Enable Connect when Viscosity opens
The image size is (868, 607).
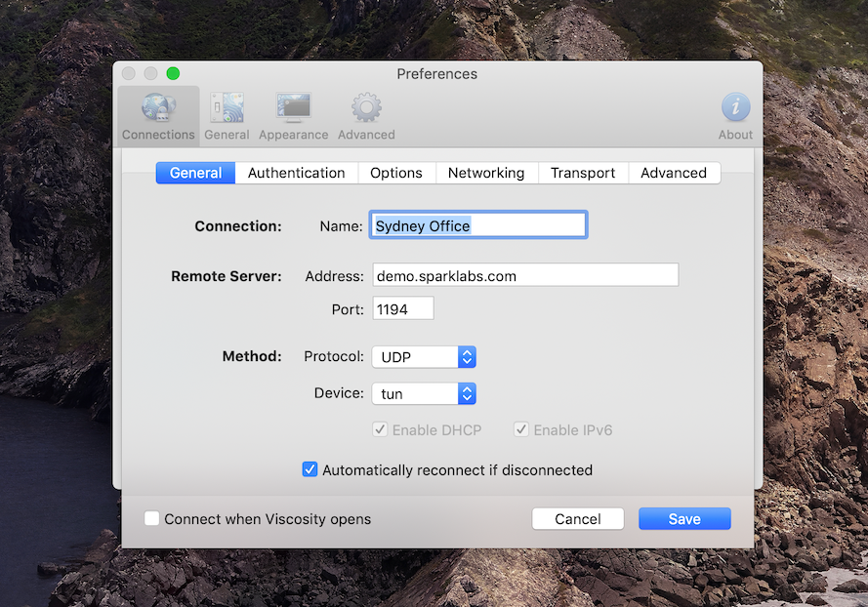152,519
